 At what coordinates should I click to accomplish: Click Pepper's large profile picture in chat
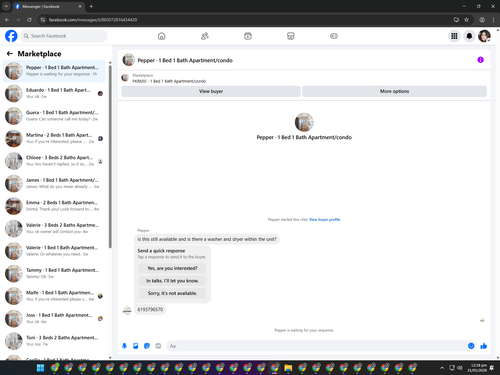[304, 122]
